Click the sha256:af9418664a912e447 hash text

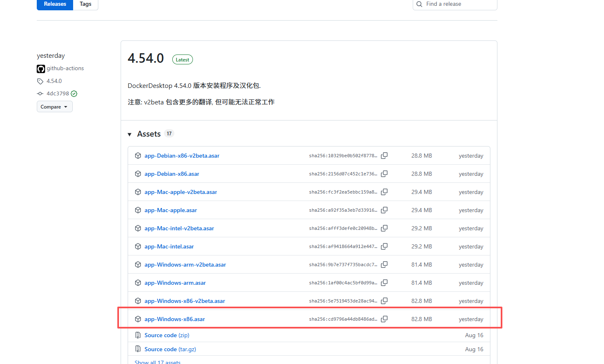coord(343,246)
